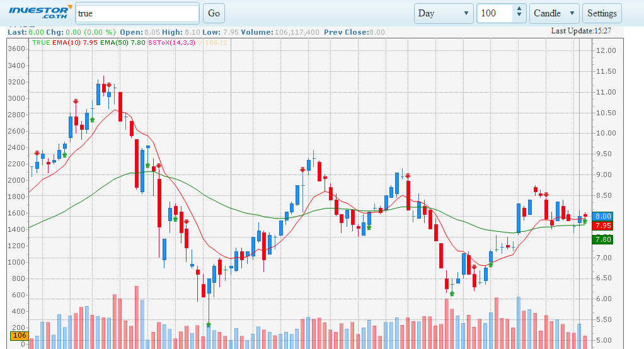Click the bar count number field
The height and width of the screenshot is (349, 644).
click(495, 13)
